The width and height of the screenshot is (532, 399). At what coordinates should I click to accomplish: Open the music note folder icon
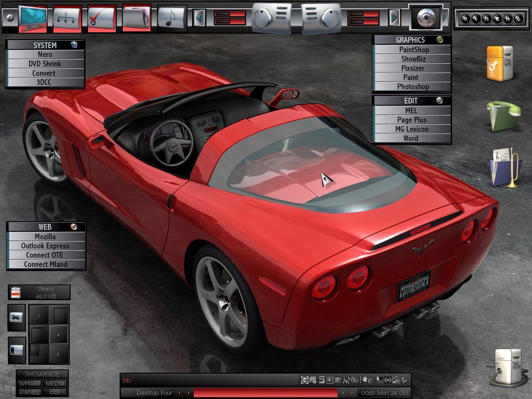(x=172, y=18)
